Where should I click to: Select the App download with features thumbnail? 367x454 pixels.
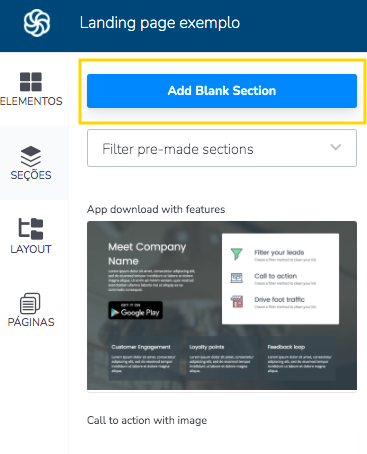pyautogui.click(x=222, y=306)
